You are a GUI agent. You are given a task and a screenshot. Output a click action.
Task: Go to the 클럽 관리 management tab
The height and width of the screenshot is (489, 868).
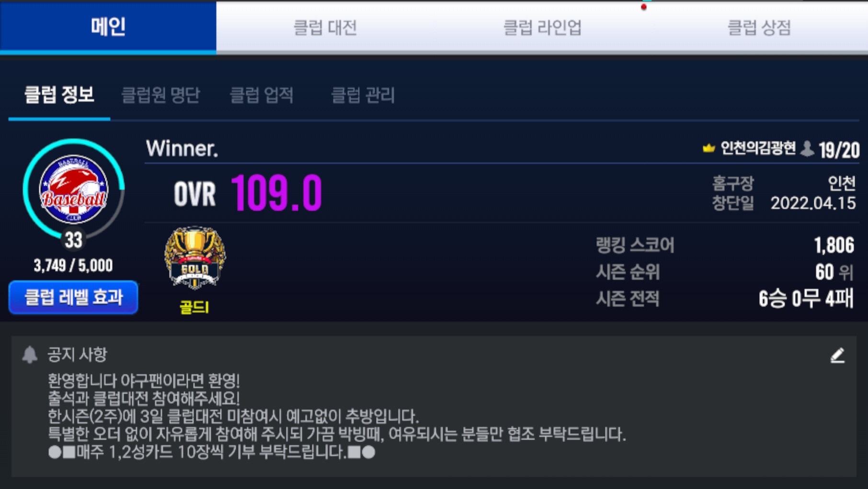click(363, 95)
